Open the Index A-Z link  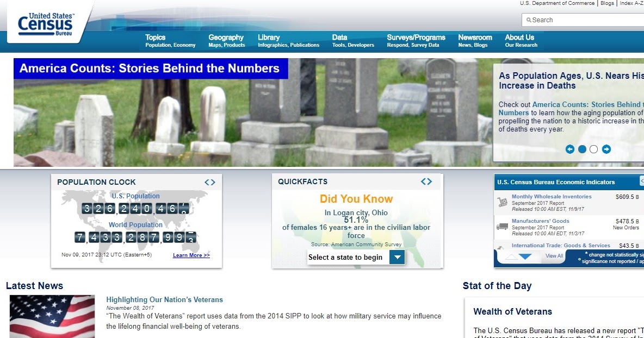coord(631,3)
